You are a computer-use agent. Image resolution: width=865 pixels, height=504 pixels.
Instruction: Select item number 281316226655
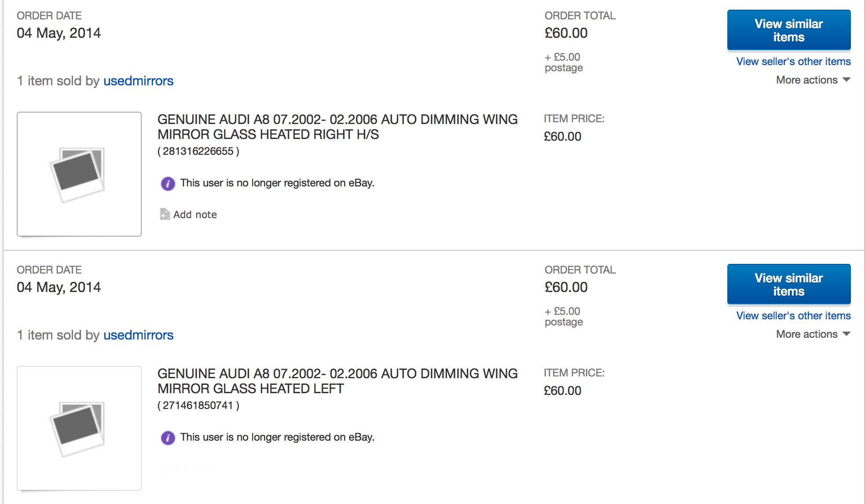pos(198,151)
